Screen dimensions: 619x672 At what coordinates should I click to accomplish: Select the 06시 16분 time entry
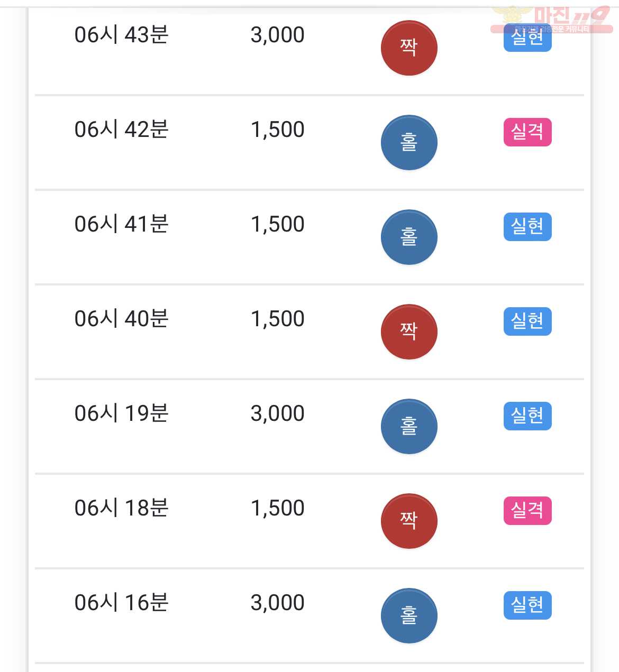[122, 603]
